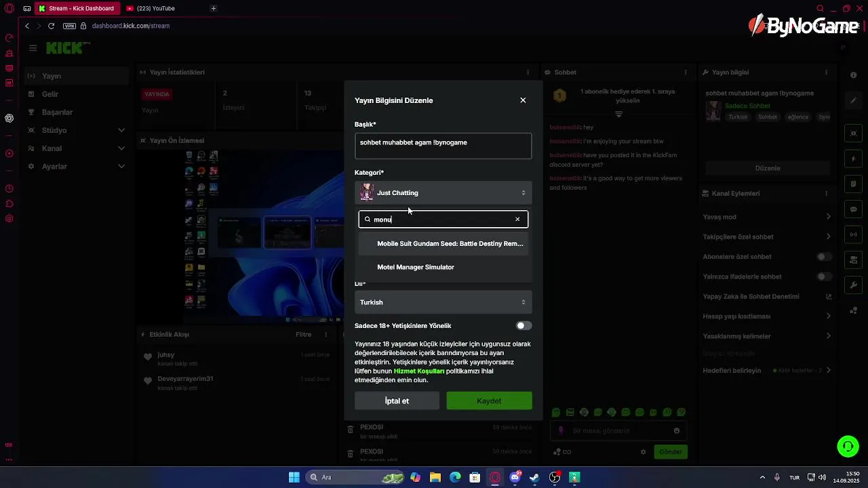Open Sohbet panel three-dot menu
The image size is (868, 488).
pos(686,73)
